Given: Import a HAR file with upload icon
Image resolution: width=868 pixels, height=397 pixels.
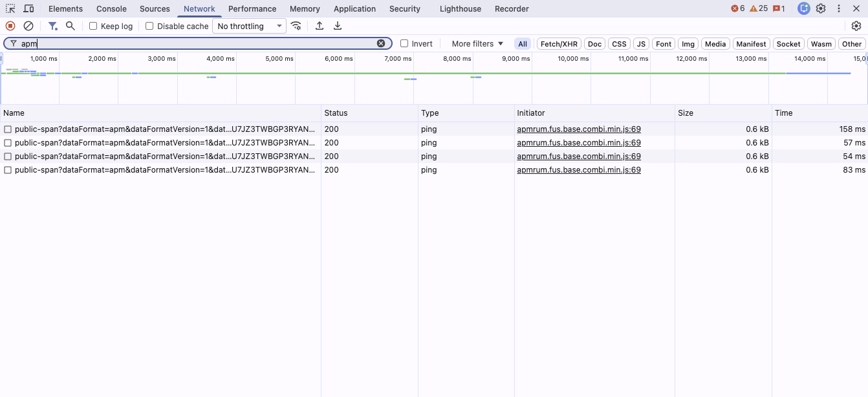Looking at the screenshot, I should click(320, 26).
